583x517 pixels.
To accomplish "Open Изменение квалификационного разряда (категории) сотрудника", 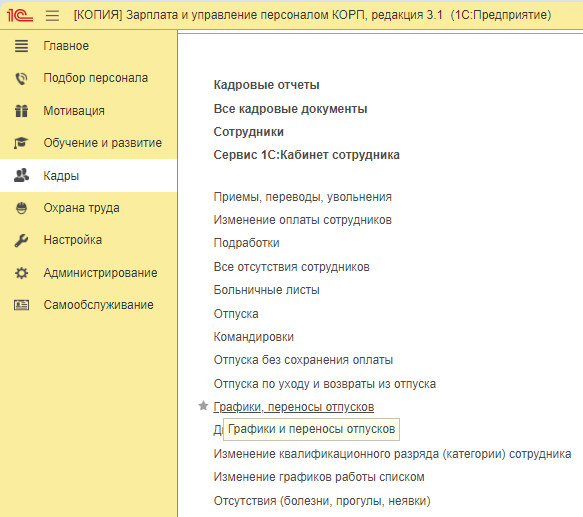I will point(392,454).
